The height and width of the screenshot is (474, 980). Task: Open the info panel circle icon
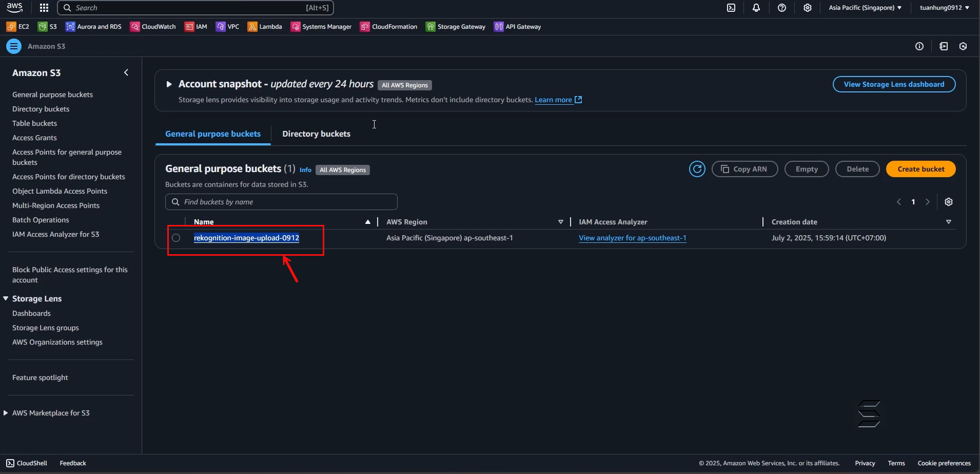click(919, 46)
